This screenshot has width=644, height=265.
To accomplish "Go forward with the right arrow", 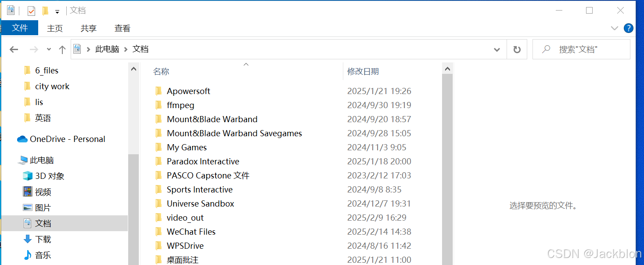I will point(34,50).
